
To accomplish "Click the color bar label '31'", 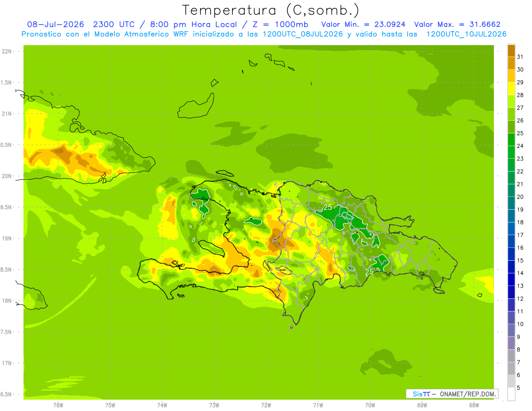I will point(520,57).
